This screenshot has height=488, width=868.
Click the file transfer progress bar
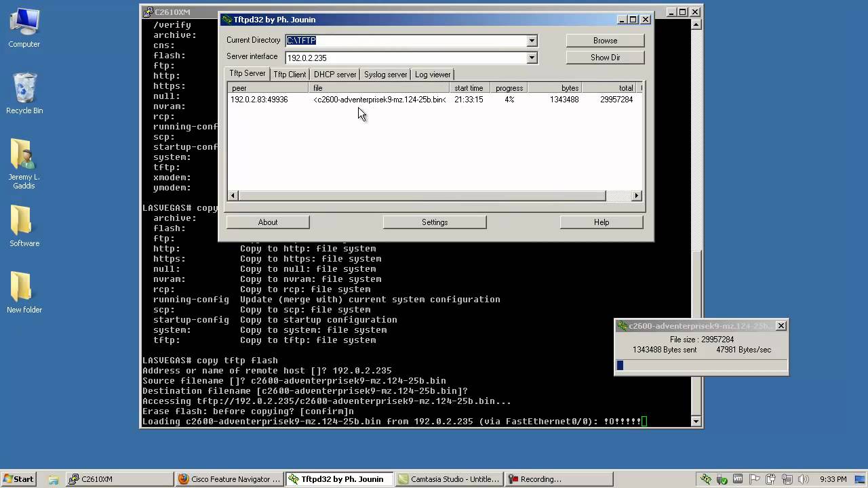701,365
